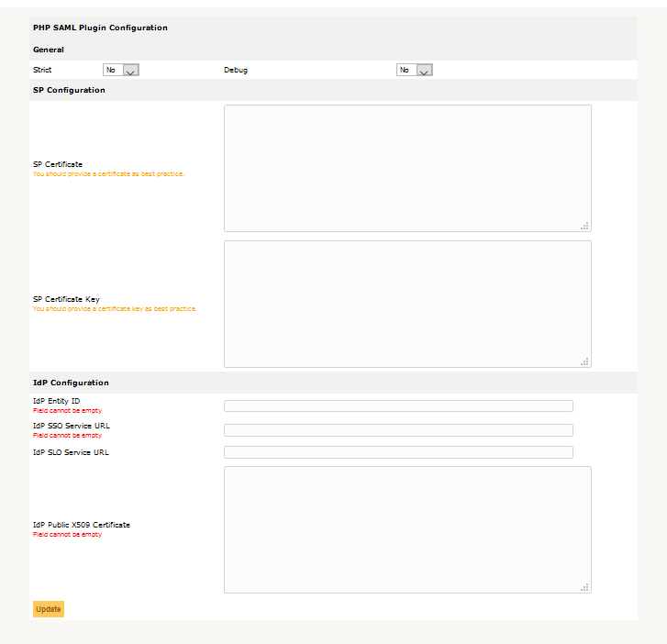Image resolution: width=667 pixels, height=644 pixels.
Task: Click the Update button
Action: [x=49, y=609]
